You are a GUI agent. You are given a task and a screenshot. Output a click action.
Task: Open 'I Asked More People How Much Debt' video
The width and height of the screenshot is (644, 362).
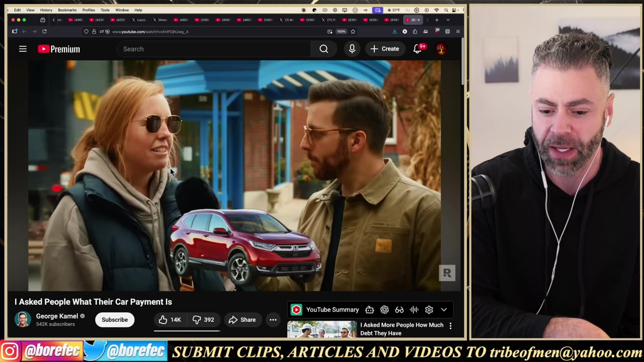coord(401,329)
